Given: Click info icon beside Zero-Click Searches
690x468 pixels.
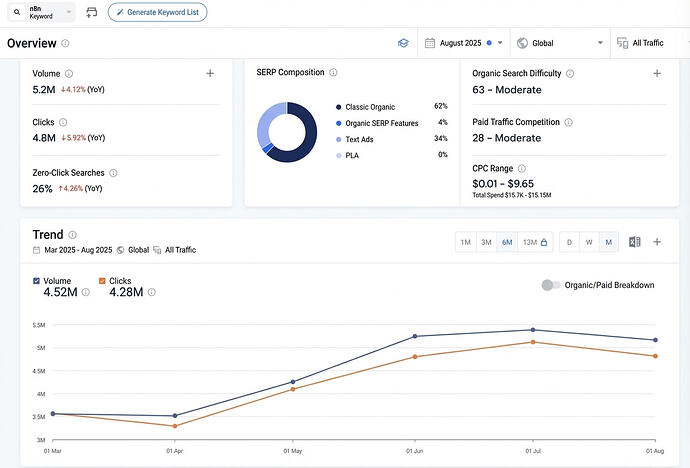Looking at the screenshot, I should [x=113, y=173].
